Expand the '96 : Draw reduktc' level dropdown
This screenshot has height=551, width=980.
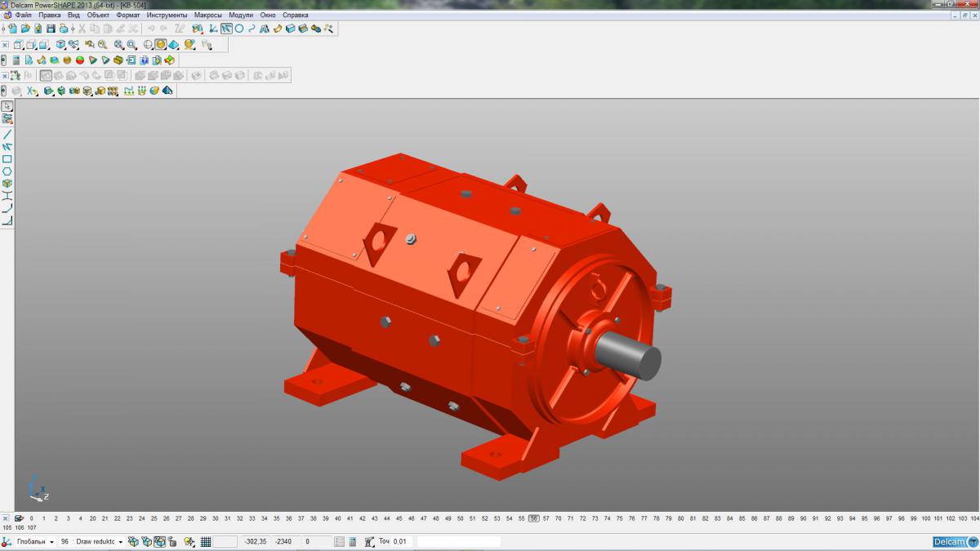[x=121, y=541]
